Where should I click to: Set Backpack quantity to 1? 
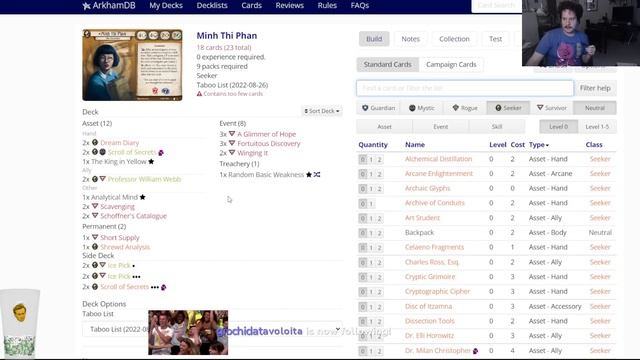coord(371,233)
